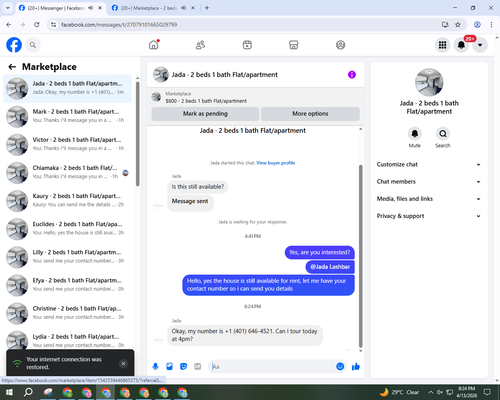Click the conversation header profile thumbnail
Viewport: 500px width, 400px height.
click(x=161, y=75)
